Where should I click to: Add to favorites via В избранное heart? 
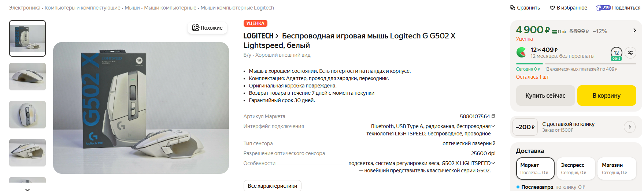tap(552, 8)
